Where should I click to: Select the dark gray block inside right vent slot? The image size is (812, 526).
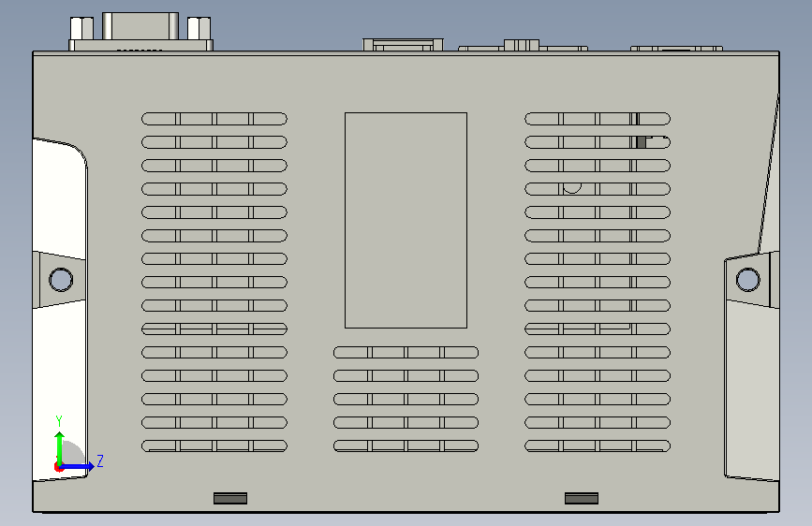pos(642,142)
